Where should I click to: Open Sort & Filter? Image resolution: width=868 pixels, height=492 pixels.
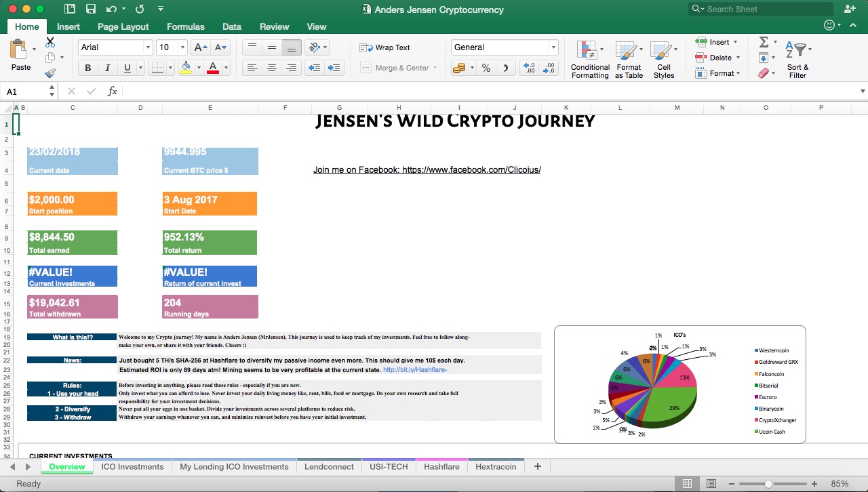[798, 60]
